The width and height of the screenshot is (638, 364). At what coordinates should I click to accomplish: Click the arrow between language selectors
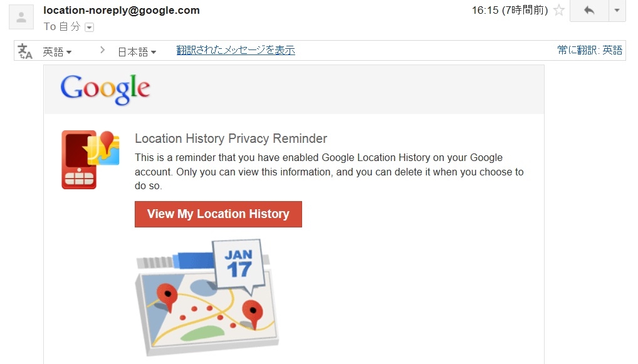coord(102,50)
